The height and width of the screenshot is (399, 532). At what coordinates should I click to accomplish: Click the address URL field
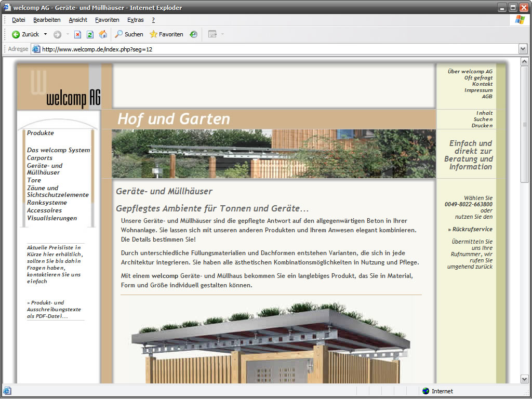[x=275, y=49]
